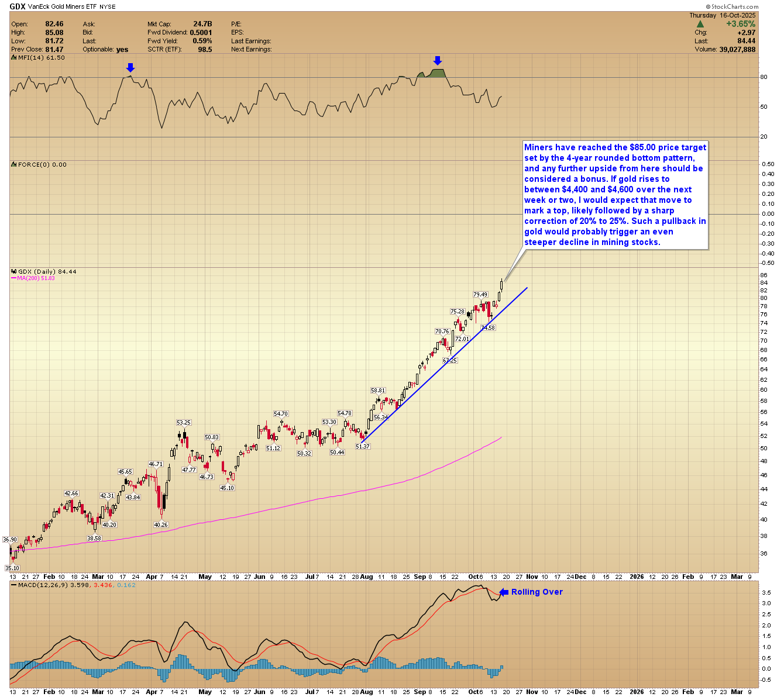Click the legend icon beside FORCE(0)
The image size is (784, 697).
tap(14, 165)
